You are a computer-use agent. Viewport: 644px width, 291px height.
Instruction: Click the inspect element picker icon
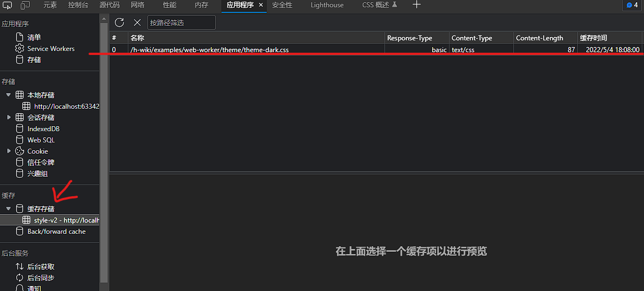tap(8, 6)
